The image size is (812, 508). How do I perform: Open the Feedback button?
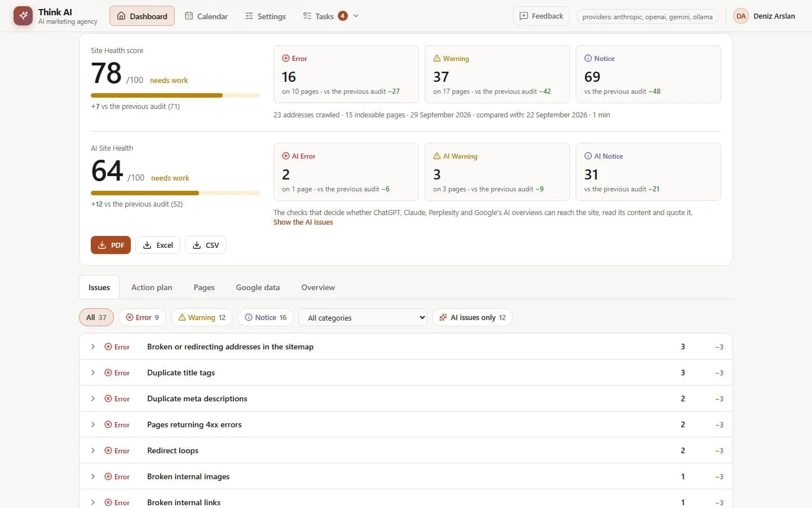coord(541,16)
